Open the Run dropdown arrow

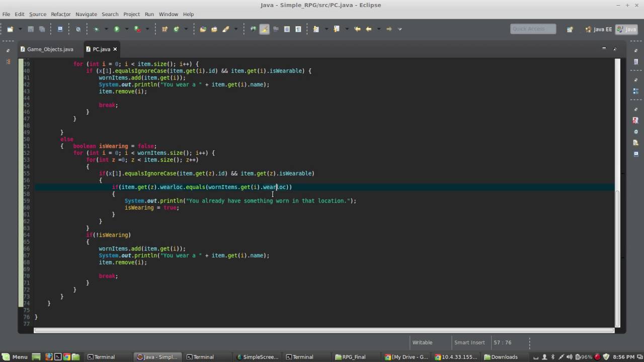coord(126,29)
